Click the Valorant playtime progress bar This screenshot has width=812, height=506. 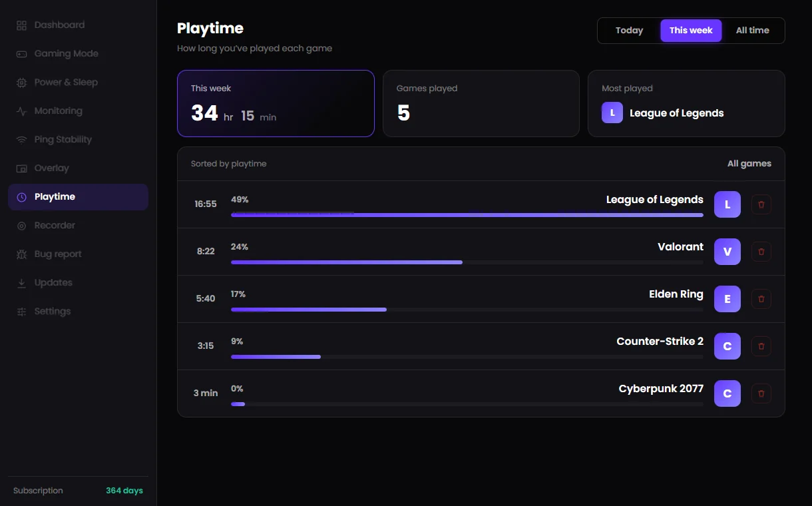(467, 262)
